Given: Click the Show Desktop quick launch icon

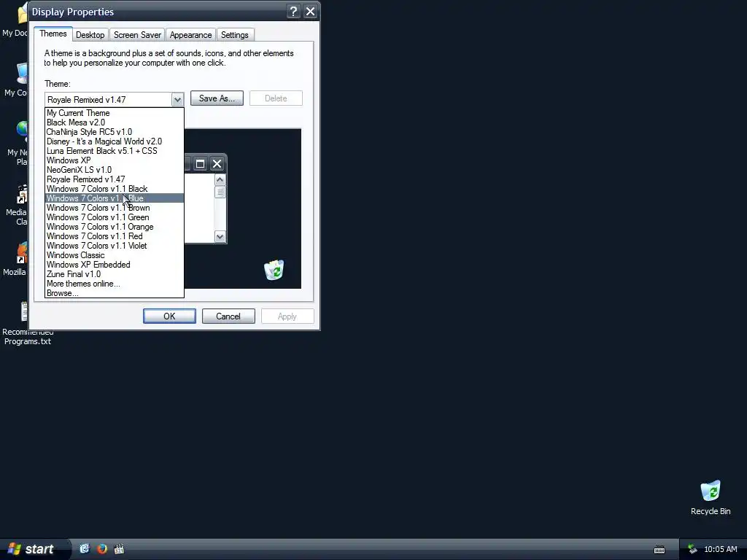Looking at the screenshot, I should click(x=85, y=549).
